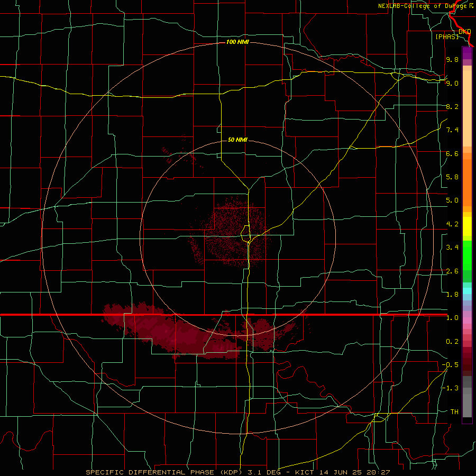Pick the pink segment of the color bar
Image resolution: width=476 pixels, height=476 pixels.
point(467,321)
